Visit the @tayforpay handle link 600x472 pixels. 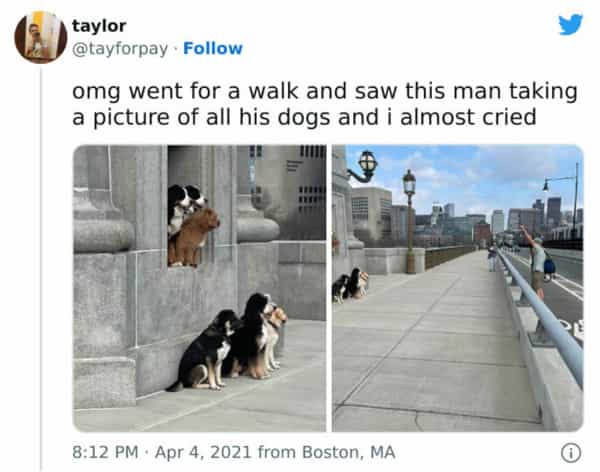[120, 49]
